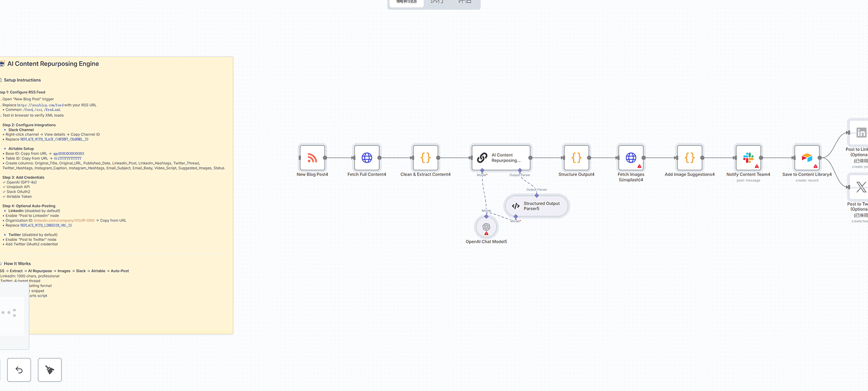868x391 pixels.
Task: Select Add Image Suggestions4 node
Action: (689, 158)
